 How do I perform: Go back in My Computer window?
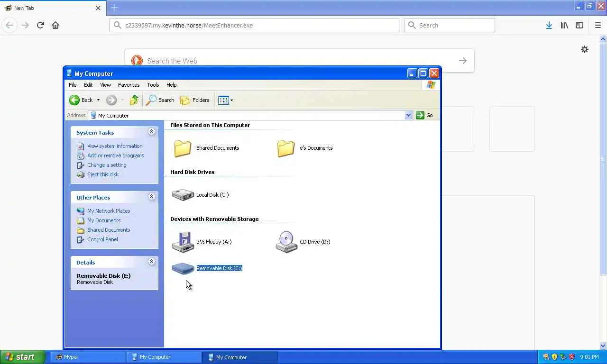[81, 100]
